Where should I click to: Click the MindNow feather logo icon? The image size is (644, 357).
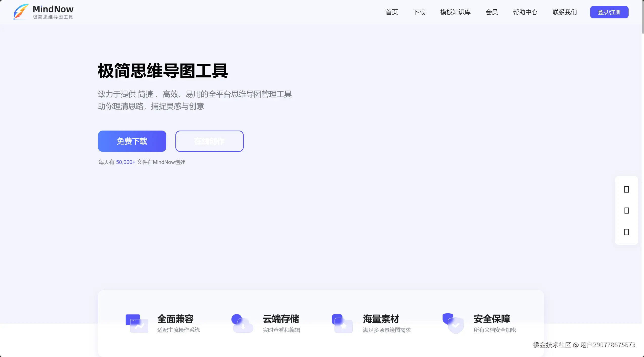21,12
